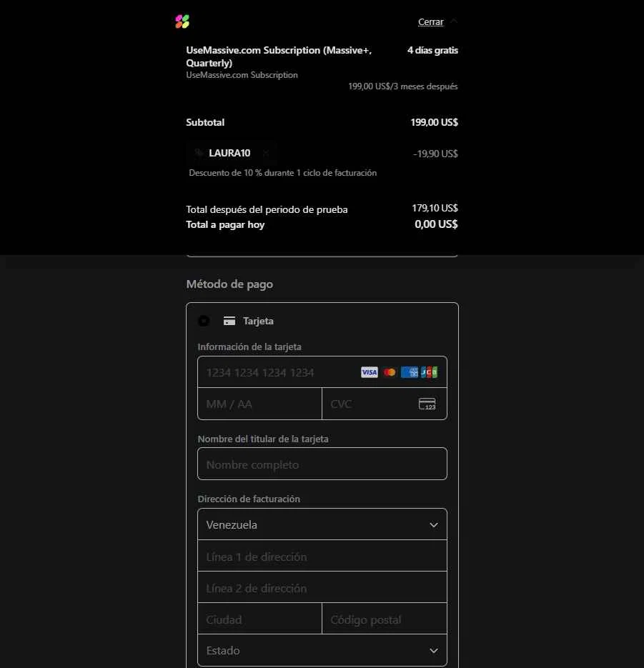Focus the Línea 1 de dirección field
Image resolution: width=644 pixels, height=668 pixels.
pos(322,556)
